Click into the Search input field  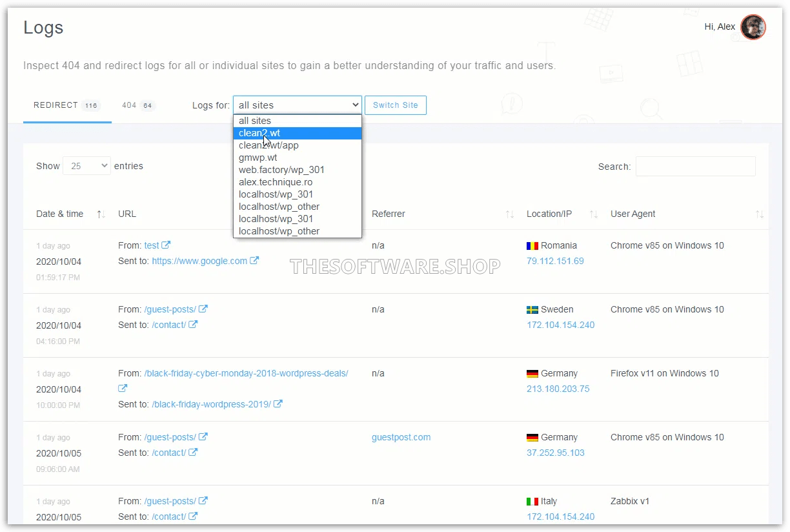[695, 167]
